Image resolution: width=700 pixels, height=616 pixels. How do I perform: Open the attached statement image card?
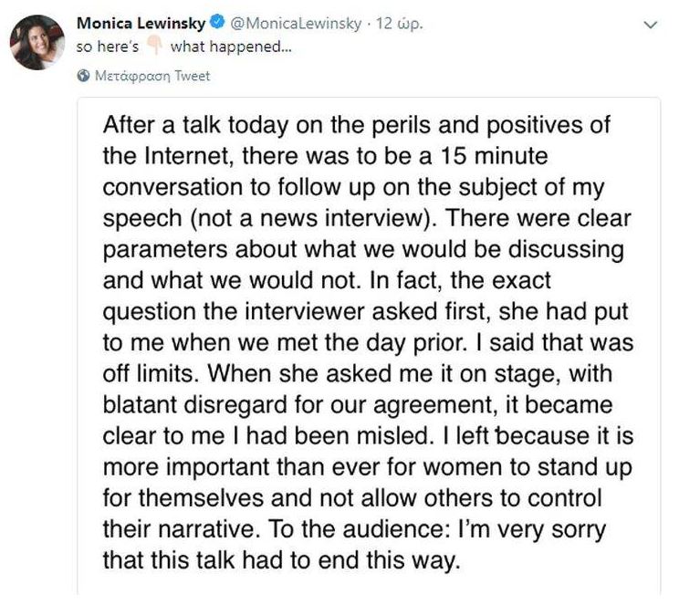coord(369,346)
